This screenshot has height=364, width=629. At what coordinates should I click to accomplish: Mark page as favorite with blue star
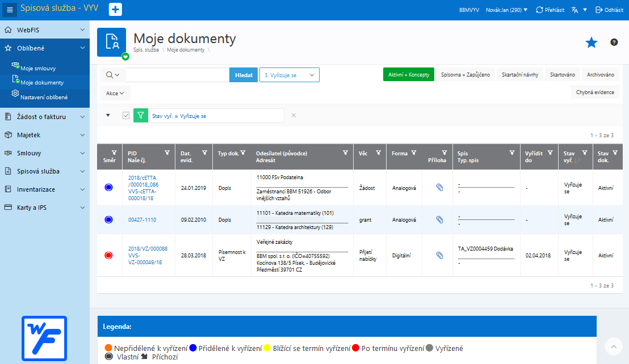pos(592,43)
